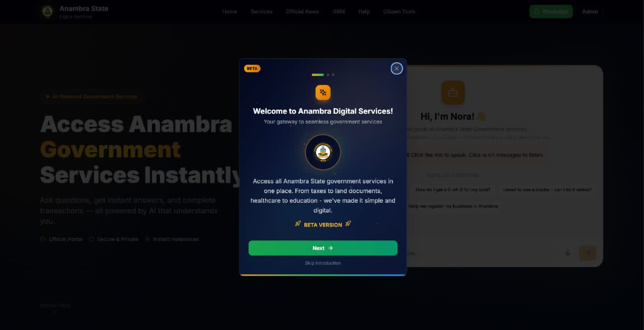This screenshot has width=644, height=330.
Task: Click the orange send message button
Action: pos(587,253)
